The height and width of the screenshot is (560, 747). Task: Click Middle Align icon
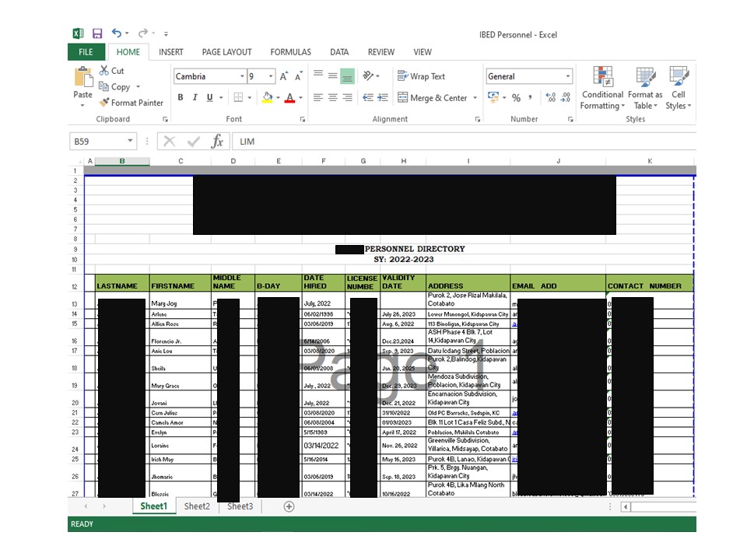coord(333,75)
